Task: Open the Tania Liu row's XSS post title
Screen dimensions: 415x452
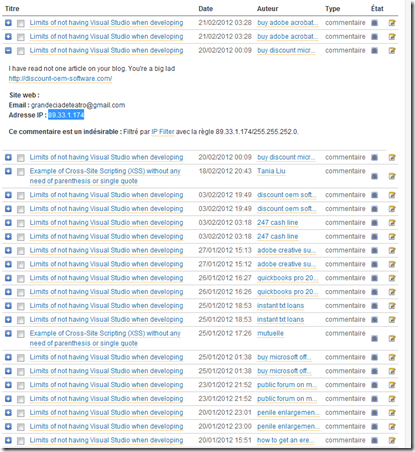Action: (x=105, y=176)
